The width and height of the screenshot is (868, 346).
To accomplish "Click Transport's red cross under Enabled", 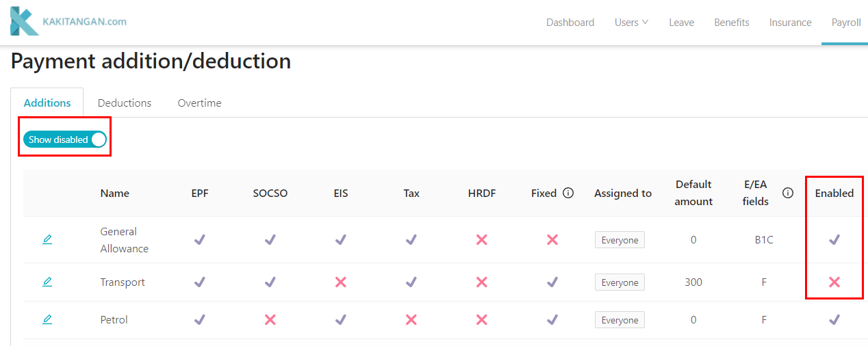I will pyautogui.click(x=834, y=282).
